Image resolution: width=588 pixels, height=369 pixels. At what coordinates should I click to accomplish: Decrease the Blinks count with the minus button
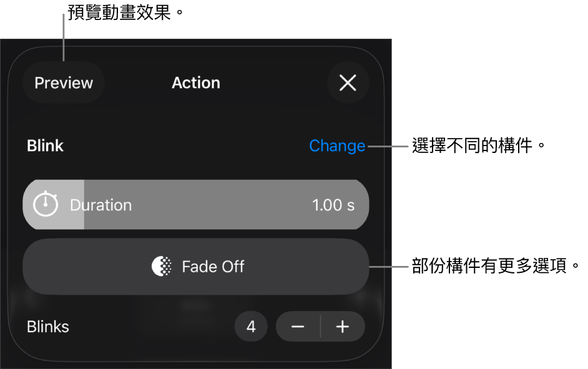coord(298,327)
